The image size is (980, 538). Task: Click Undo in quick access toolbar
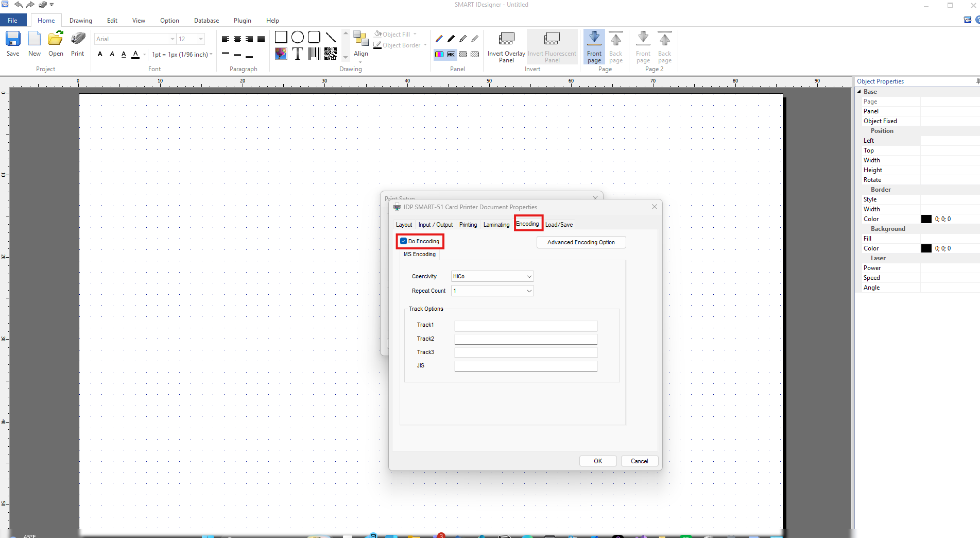click(19, 5)
